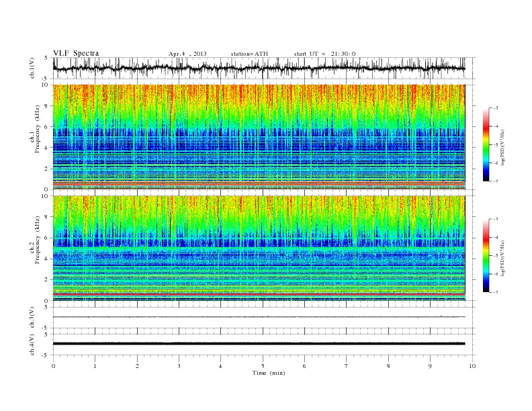Click the "ch.3(V)" axis label

(x=32, y=318)
